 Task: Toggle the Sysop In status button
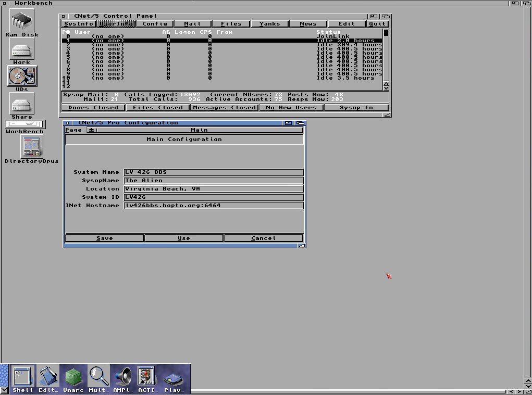pos(356,108)
